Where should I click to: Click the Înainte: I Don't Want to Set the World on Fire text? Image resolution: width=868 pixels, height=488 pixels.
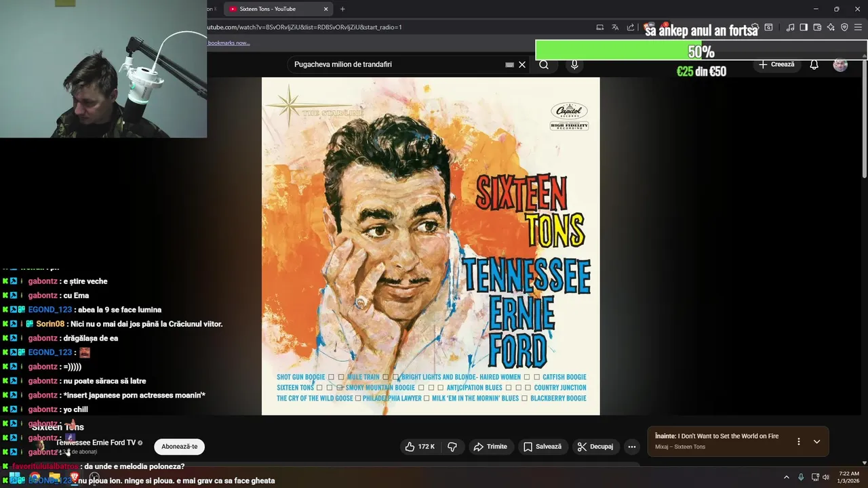(717, 436)
